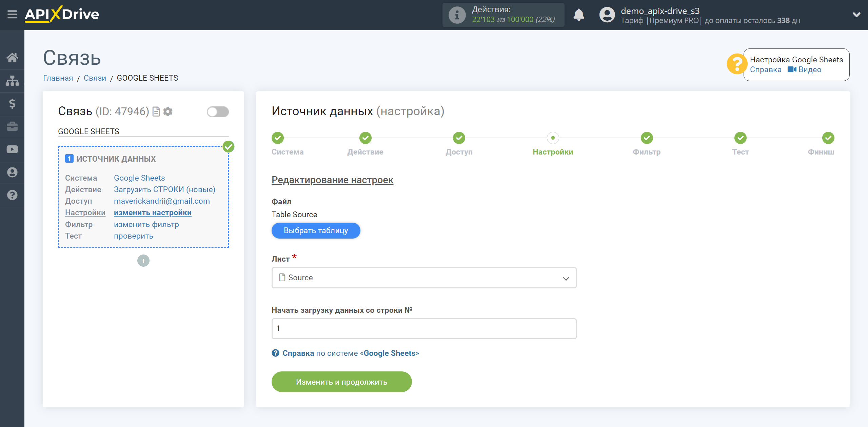Click the row number input field
This screenshot has width=868, height=427.
(423, 328)
